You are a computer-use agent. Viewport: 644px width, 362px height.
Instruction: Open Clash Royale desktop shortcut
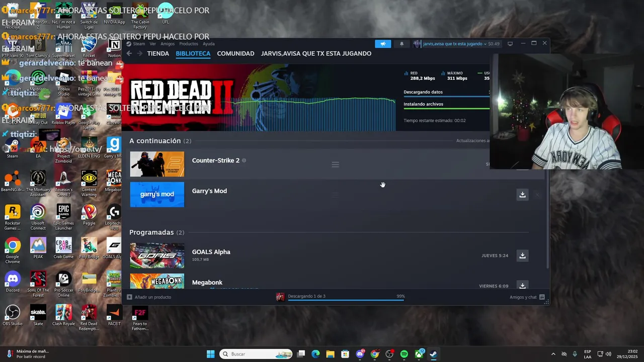click(63, 315)
